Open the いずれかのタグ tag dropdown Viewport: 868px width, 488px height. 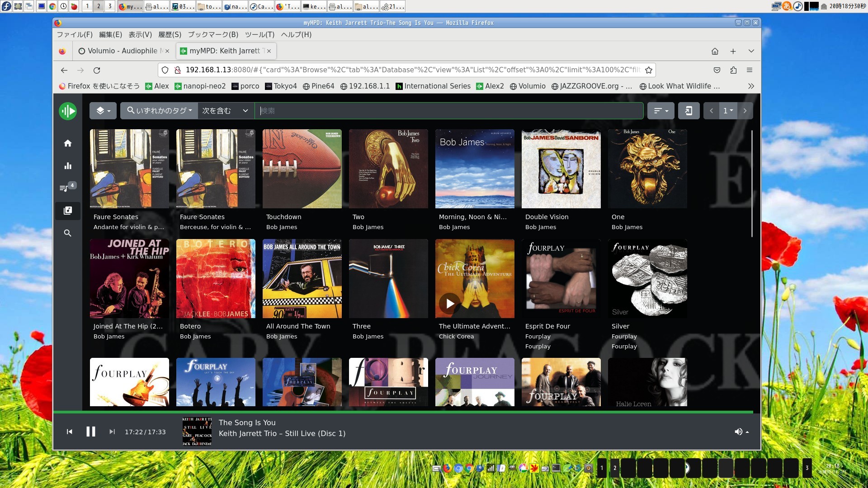(x=159, y=110)
